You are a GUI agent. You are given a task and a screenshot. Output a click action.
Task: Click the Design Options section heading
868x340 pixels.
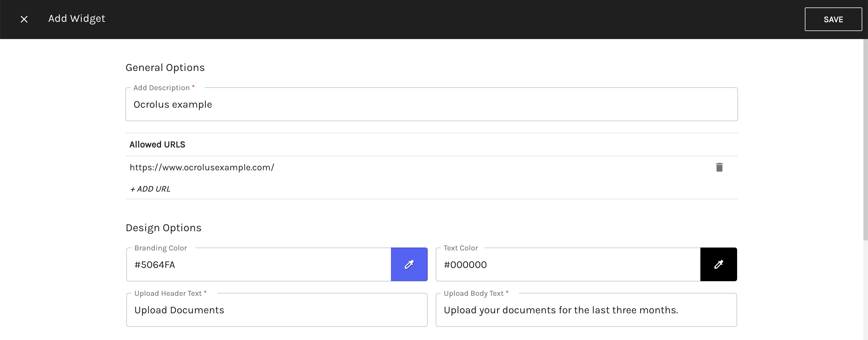(x=163, y=228)
